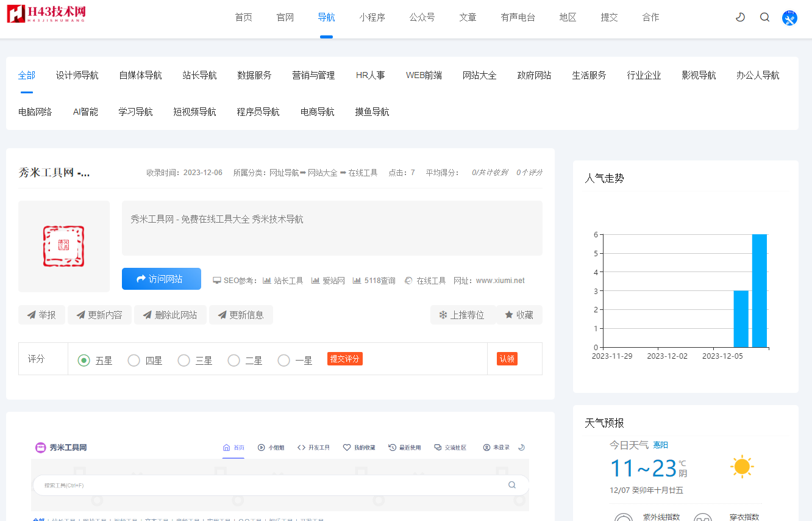
Task: Submit rating with 提交评分 button
Action: (344, 359)
